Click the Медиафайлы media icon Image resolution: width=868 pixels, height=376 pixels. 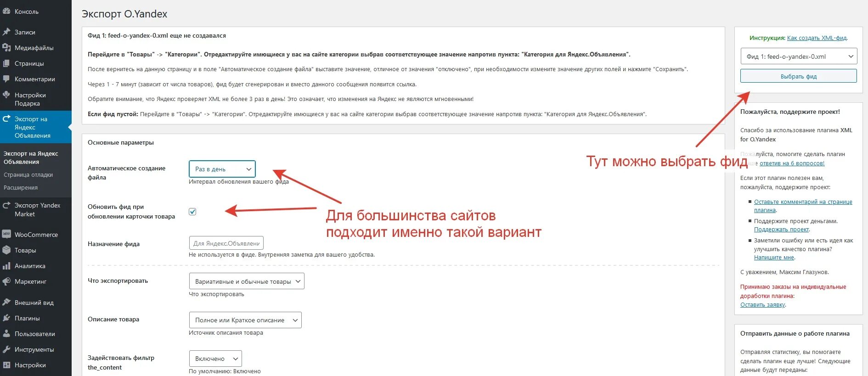coord(6,48)
